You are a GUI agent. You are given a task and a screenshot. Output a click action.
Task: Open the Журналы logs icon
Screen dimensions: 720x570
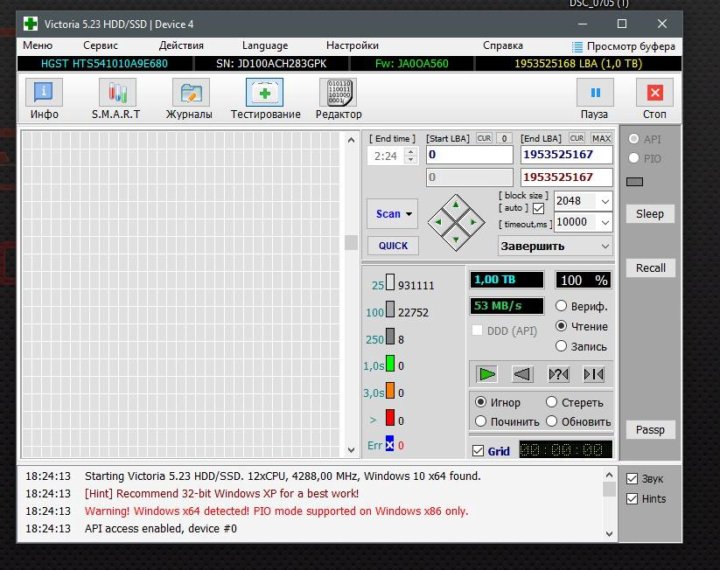coord(188,95)
